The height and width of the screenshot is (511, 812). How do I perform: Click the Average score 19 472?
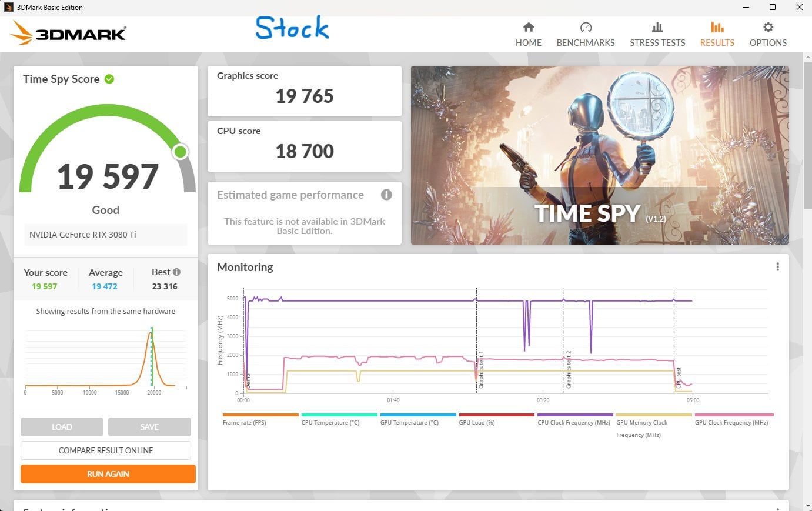(x=105, y=286)
